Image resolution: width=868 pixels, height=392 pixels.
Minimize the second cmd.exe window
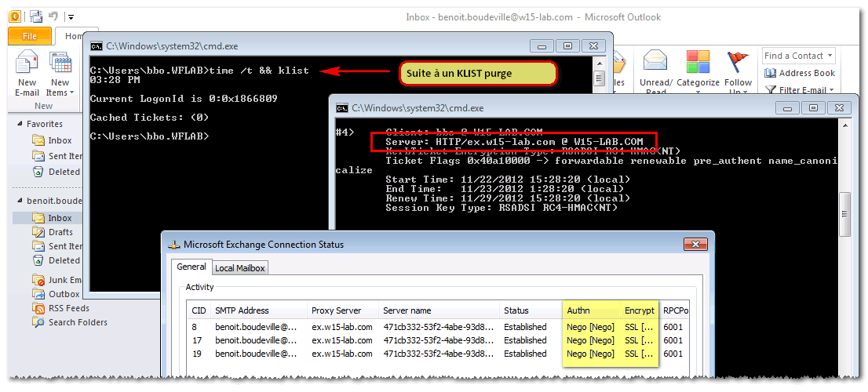pos(787,108)
